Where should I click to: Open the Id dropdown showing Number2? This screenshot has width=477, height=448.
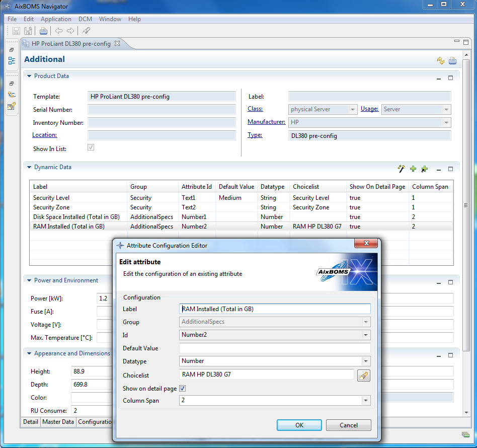point(275,335)
